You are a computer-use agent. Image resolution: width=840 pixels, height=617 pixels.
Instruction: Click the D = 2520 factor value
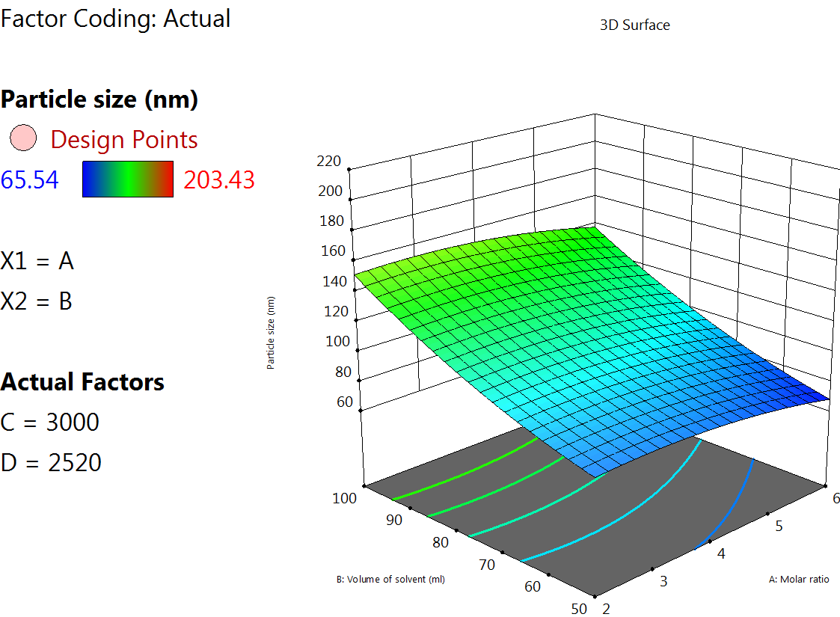point(52,463)
